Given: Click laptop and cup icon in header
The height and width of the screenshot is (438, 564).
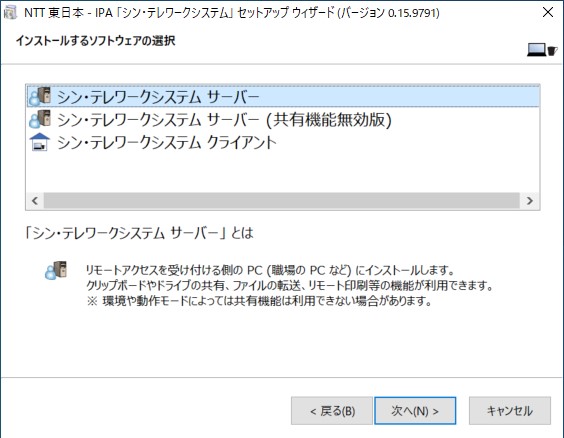Looking at the screenshot, I should tap(542, 50).
